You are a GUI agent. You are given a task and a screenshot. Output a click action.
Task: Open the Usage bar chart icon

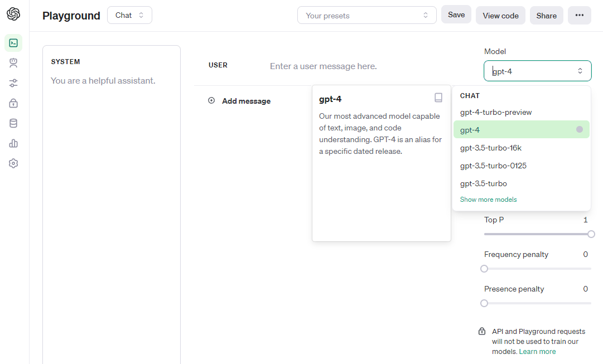click(x=13, y=143)
